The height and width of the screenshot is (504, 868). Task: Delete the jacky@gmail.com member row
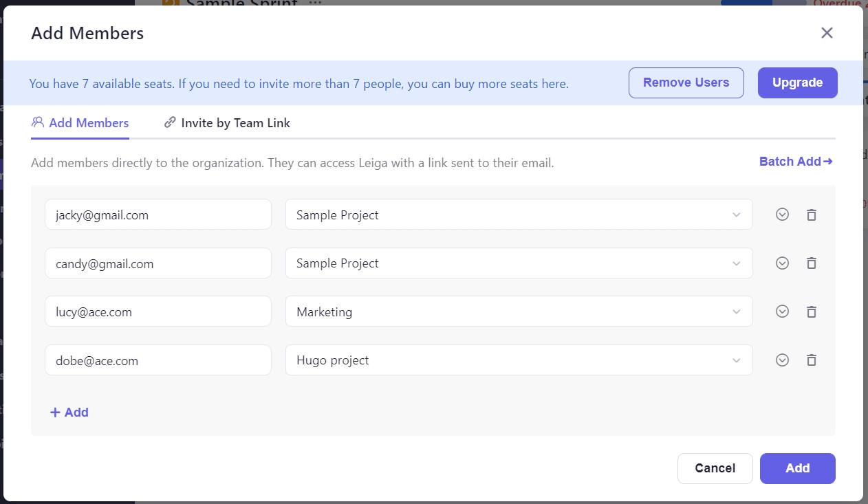pos(811,215)
